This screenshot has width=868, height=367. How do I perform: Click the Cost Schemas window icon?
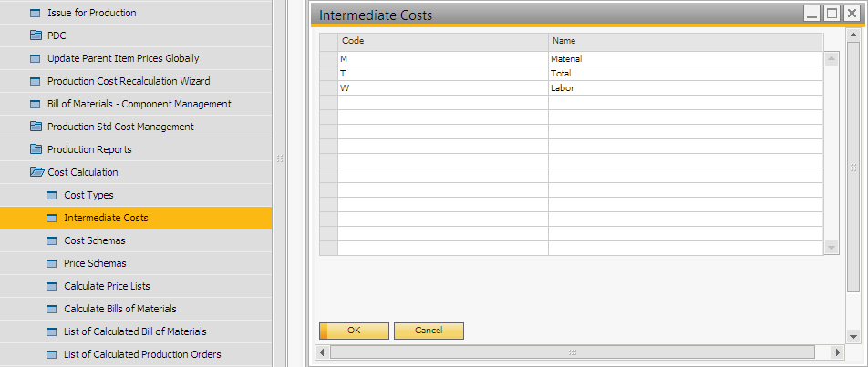click(53, 240)
